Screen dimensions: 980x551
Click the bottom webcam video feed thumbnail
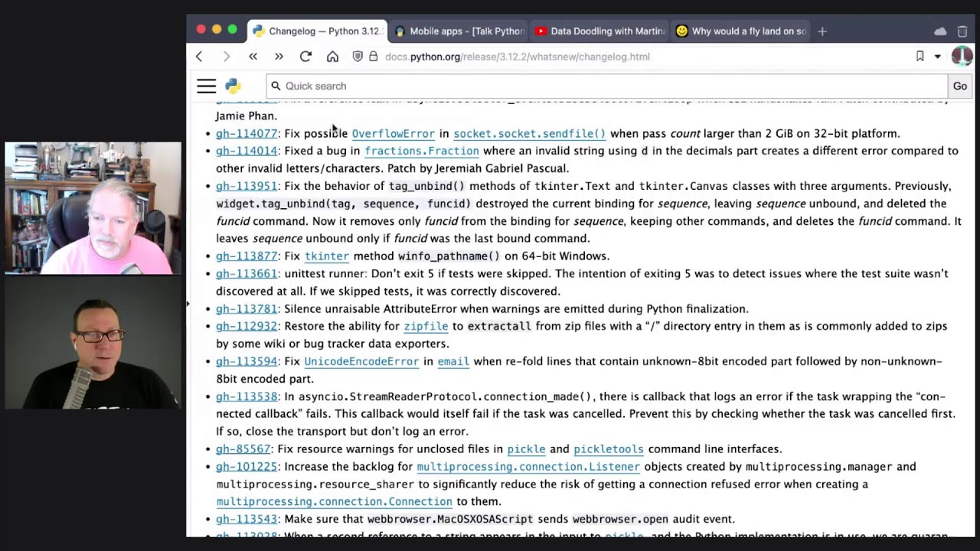(x=93, y=343)
